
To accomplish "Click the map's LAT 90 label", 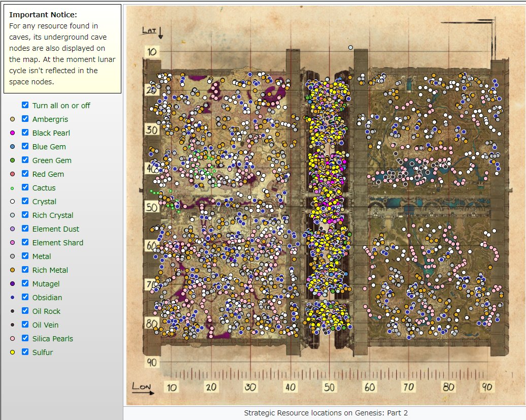I will pos(152,362).
